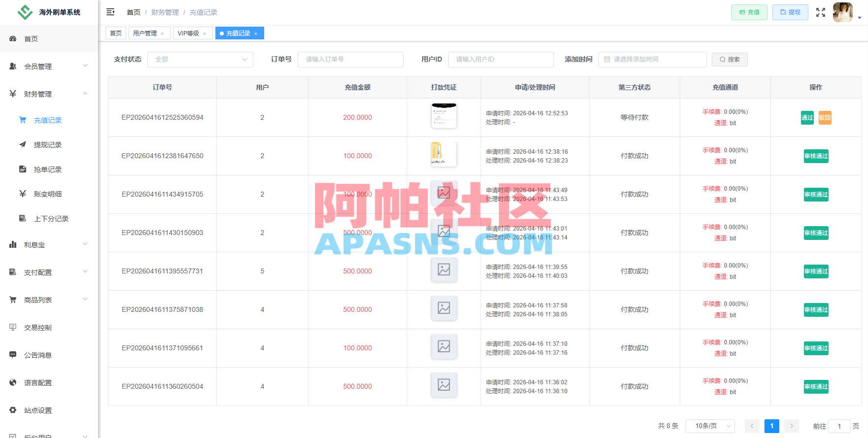Image resolution: width=868 pixels, height=438 pixels.
Task: Reject the 200.0000 order with 驳回
Action: (825, 118)
